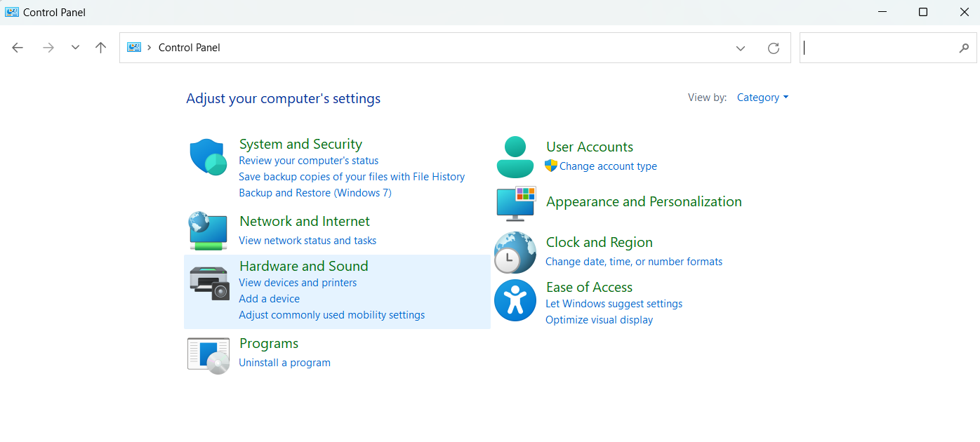Open the View by Category dropdown
The image size is (980, 442).
[x=762, y=97]
